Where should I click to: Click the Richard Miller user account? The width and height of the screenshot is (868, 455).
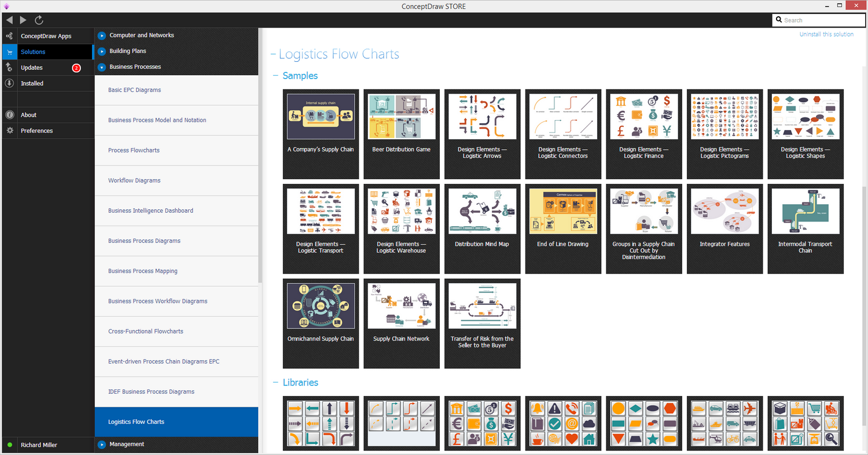pyautogui.click(x=39, y=445)
